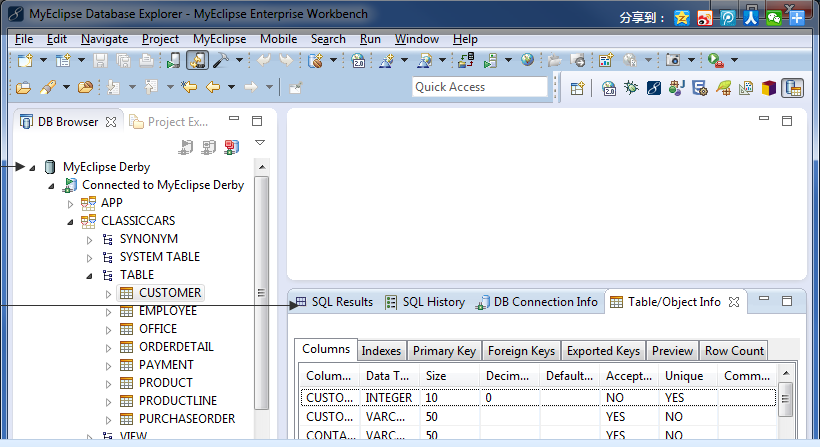This screenshot has height=447, width=820.
Task: Open the DB Browser view menu triangle
Action: point(260,143)
